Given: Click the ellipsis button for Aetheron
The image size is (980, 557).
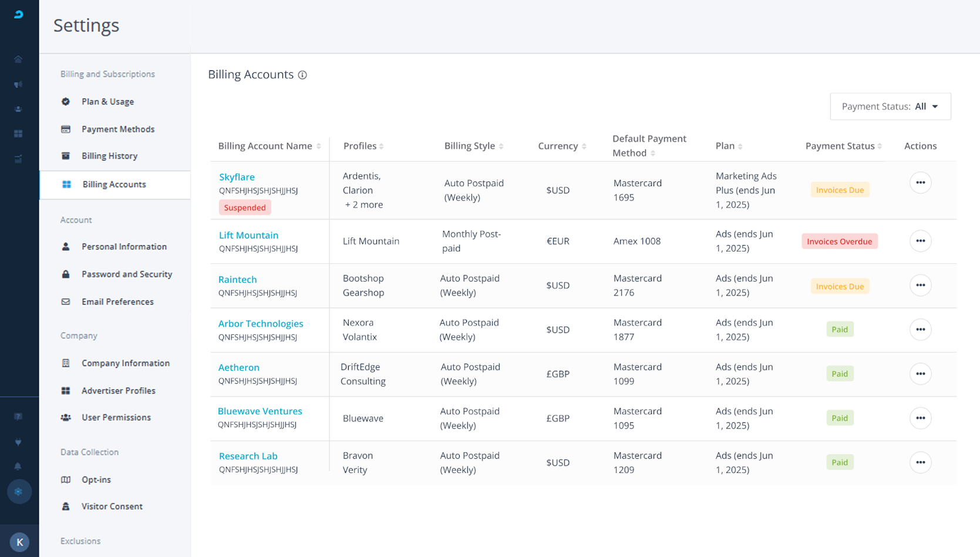Looking at the screenshot, I should click(920, 374).
